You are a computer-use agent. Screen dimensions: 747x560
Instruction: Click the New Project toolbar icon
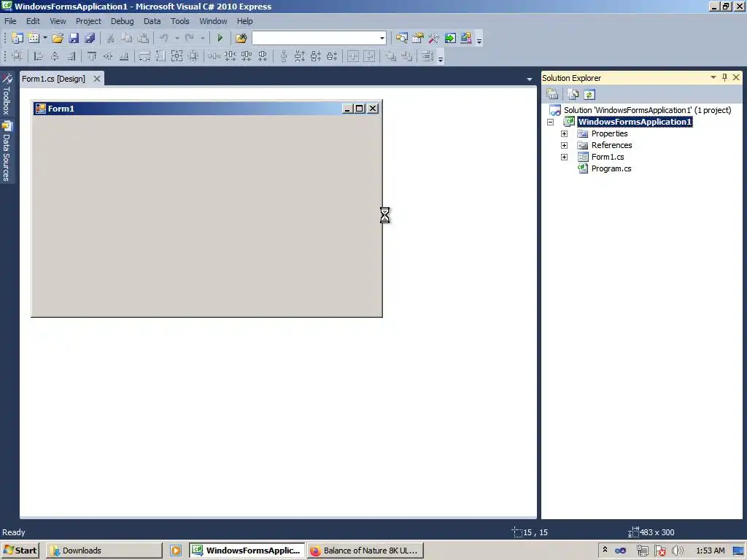coord(18,38)
